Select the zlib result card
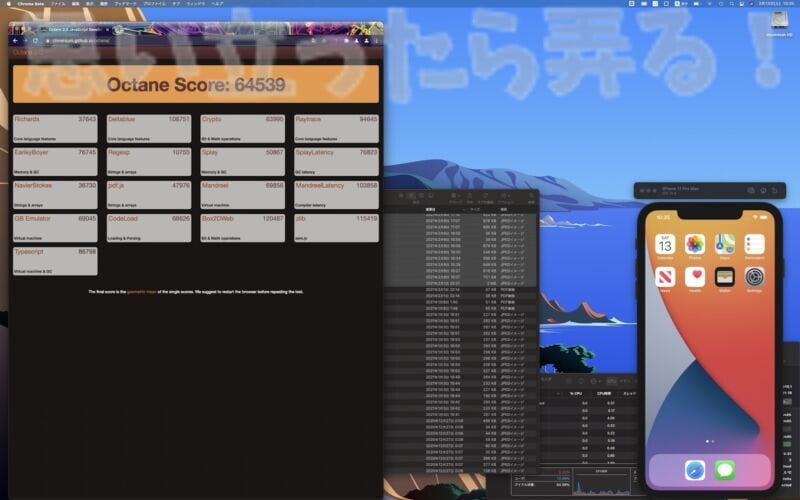Screen dimensions: 800x500 (x=337, y=228)
